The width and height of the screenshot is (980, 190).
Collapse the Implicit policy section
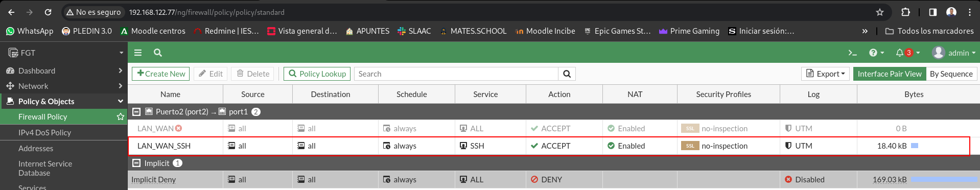pyautogui.click(x=136, y=163)
